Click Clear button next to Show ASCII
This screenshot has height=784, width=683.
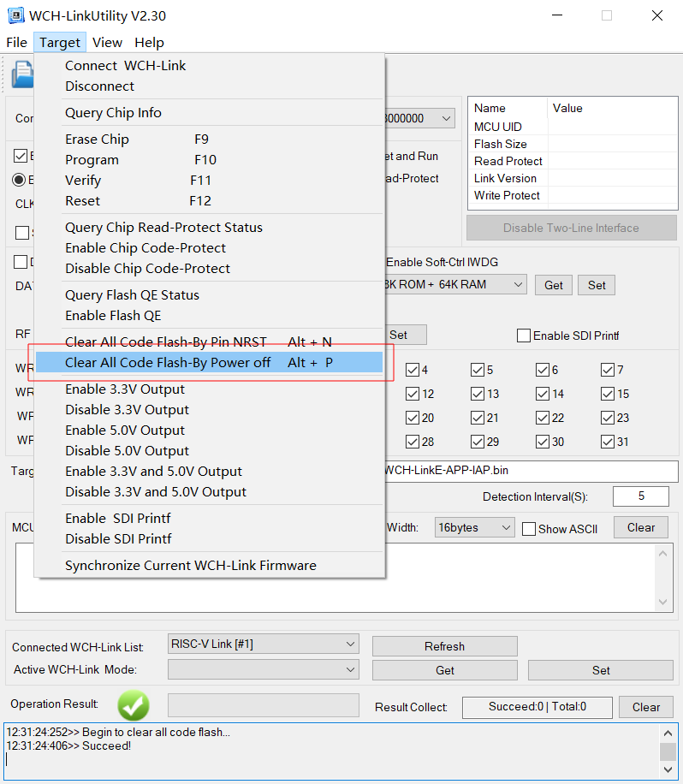641,527
